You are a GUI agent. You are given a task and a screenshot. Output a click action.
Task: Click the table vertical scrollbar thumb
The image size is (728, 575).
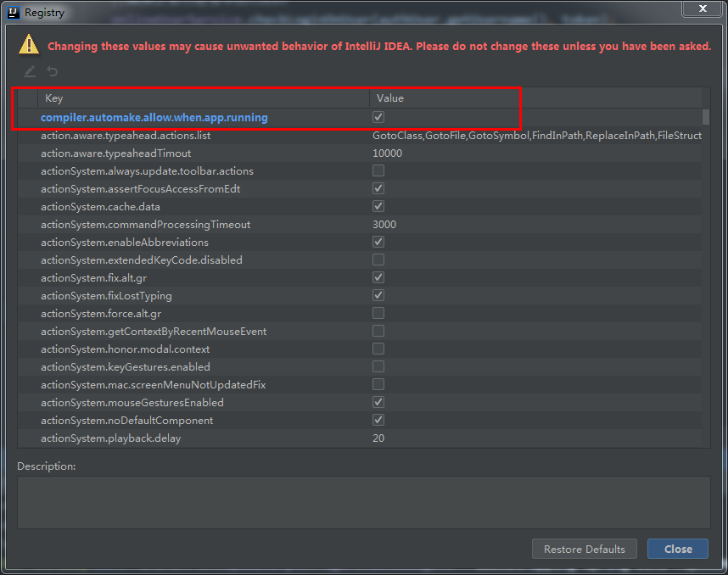click(706, 117)
